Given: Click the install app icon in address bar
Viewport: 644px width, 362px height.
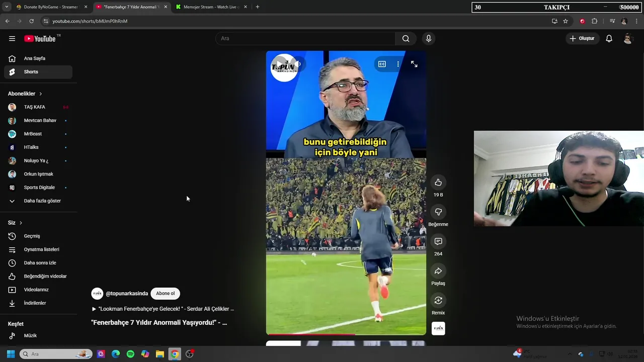Looking at the screenshot, I should 554,21.
